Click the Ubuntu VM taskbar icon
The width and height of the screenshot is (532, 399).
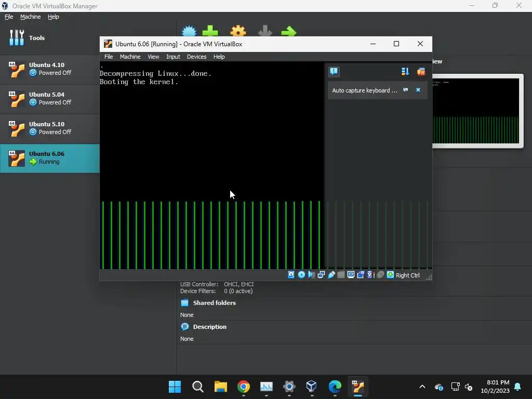click(x=357, y=387)
